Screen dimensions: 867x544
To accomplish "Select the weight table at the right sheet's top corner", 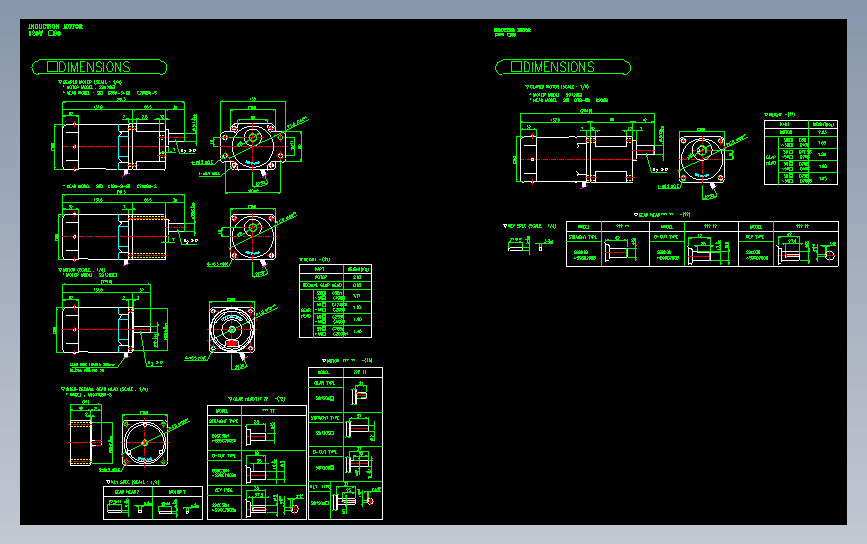I will pos(801,152).
